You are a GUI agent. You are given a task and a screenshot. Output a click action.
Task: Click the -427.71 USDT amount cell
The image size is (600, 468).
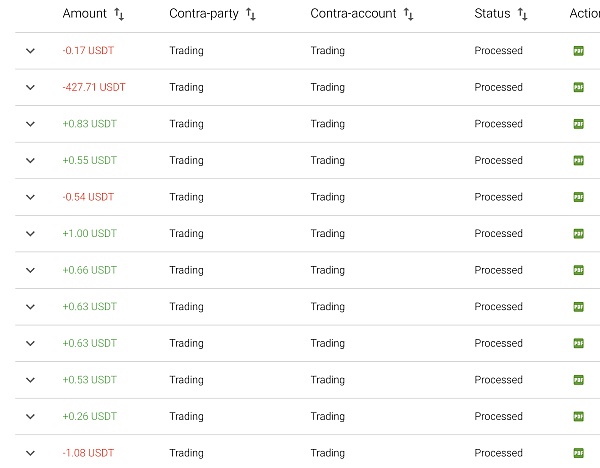(94, 87)
